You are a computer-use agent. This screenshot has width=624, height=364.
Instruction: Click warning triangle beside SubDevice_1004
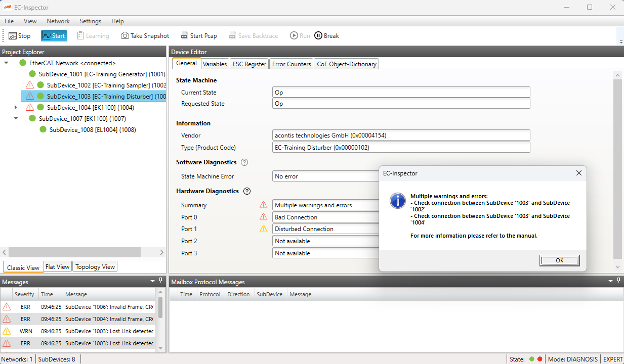click(x=30, y=107)
